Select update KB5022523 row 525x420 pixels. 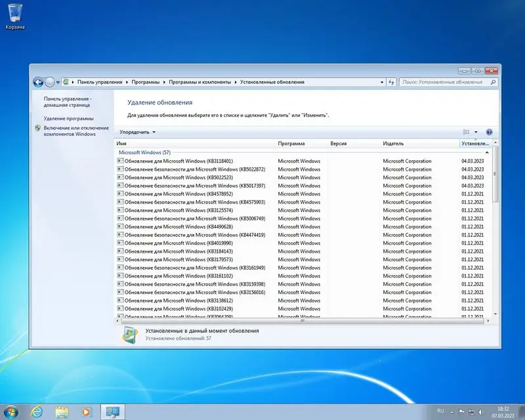(303, 177)
